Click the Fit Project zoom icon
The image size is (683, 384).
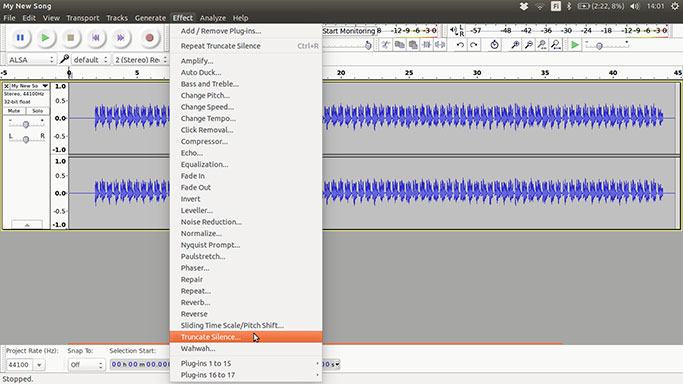pyautogui.click(x=555, y=45)
